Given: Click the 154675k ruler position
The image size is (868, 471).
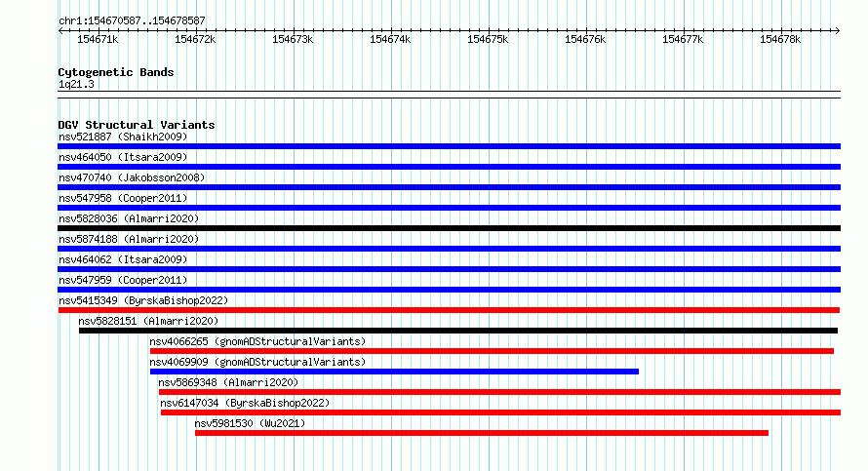Looking at the screenshot, I should (x=488, y=39).
